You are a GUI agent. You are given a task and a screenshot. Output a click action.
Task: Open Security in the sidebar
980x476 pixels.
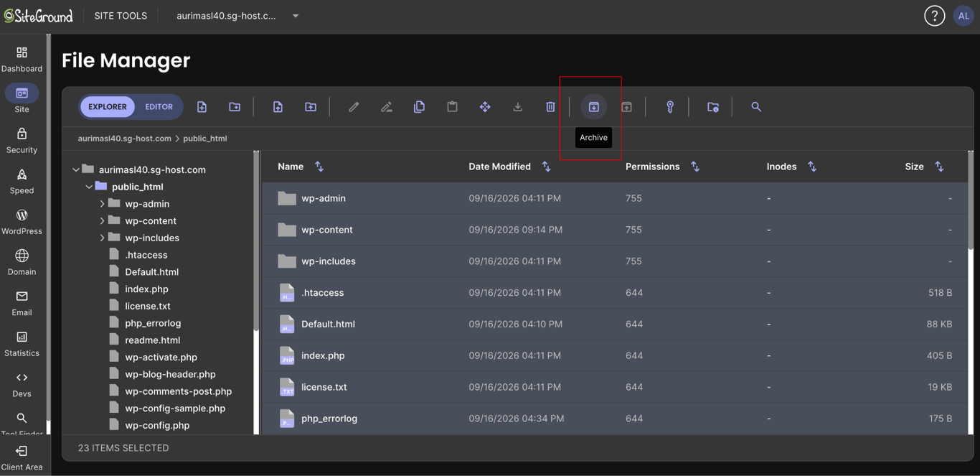(22, 141)
